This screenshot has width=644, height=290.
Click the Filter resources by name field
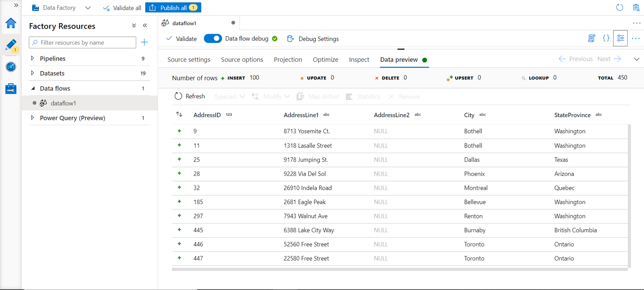pyautogui.click(x=82, y=43)
